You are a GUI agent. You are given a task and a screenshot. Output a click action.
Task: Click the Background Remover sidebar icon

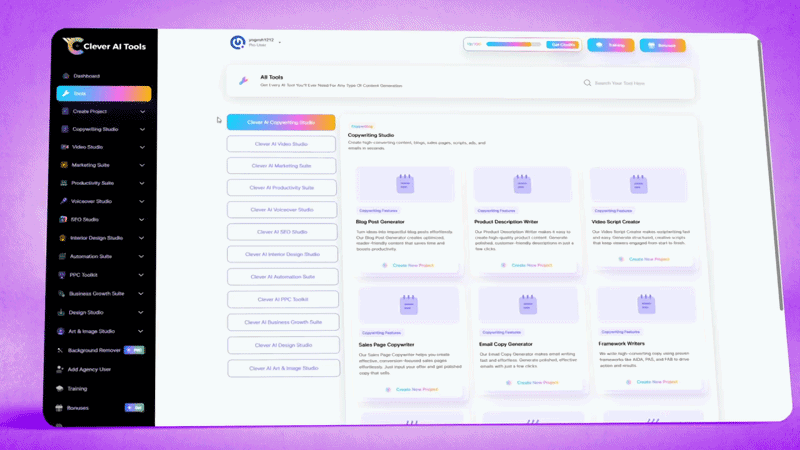click(x=61, y=351)
